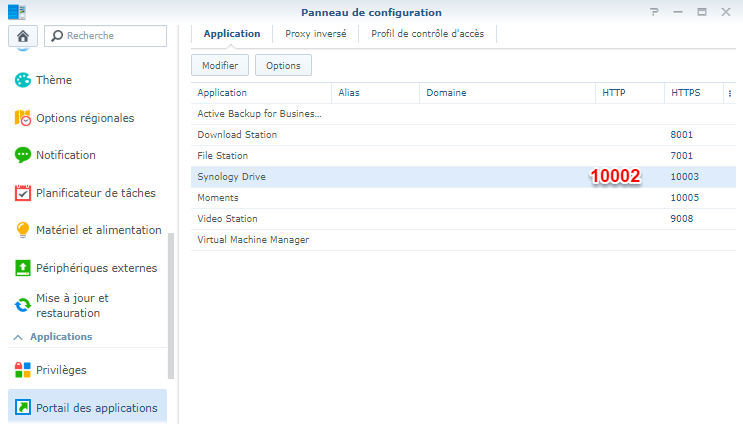Open the Notification speech bubble icon
Screen dimensions: 743x424
(22, 155)
